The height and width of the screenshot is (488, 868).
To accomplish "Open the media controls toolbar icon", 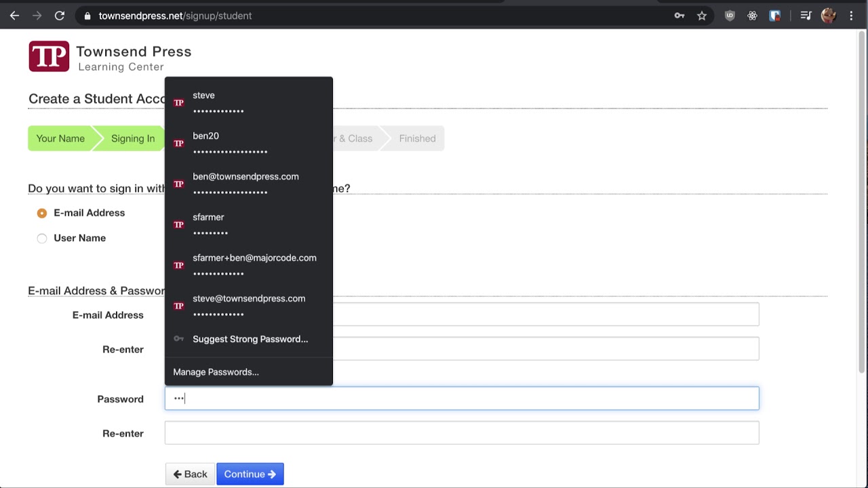I will pos(806,16).
